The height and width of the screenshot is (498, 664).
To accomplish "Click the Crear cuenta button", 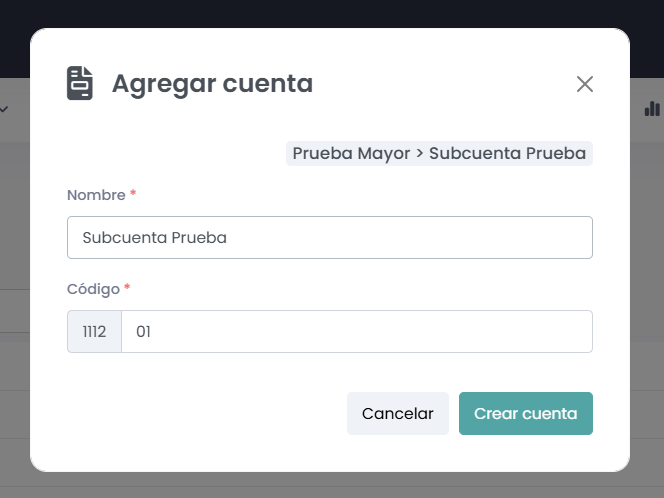I will click(525, 413).
